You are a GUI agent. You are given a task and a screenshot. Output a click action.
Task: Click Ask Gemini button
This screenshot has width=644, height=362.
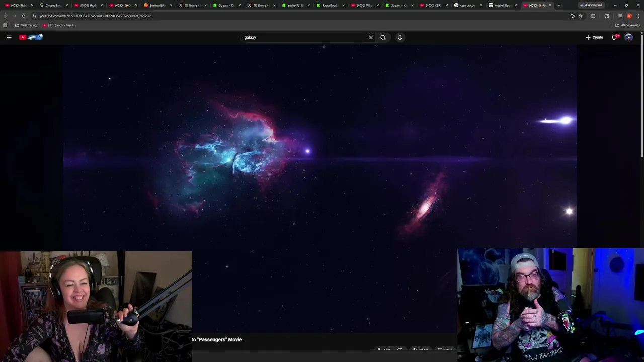[x=591, y=5]
